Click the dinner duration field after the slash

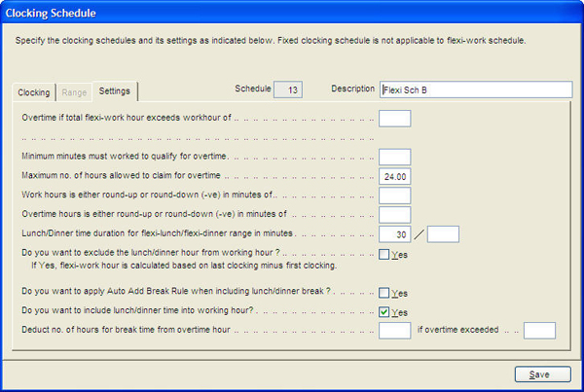[443, 234]
